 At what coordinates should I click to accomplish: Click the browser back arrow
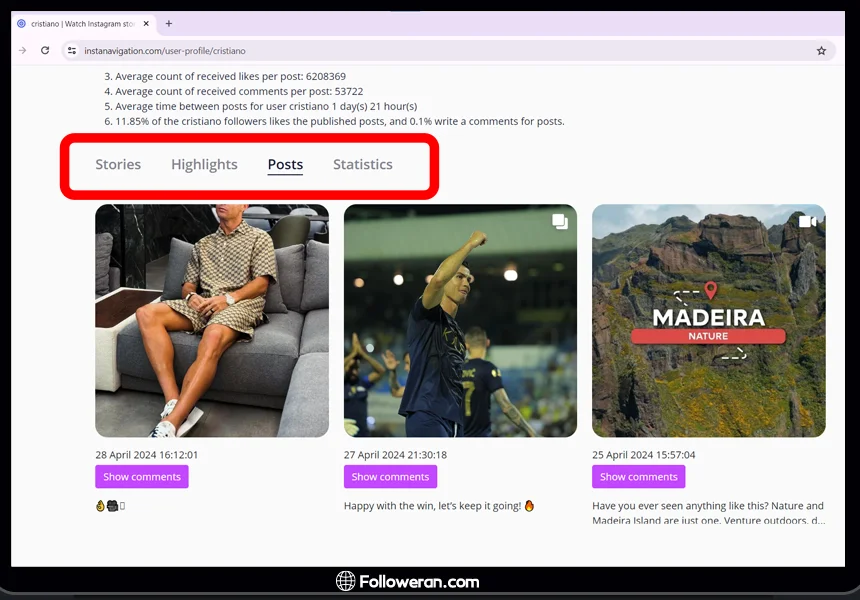pyautogui.click(x=23, y=50)
